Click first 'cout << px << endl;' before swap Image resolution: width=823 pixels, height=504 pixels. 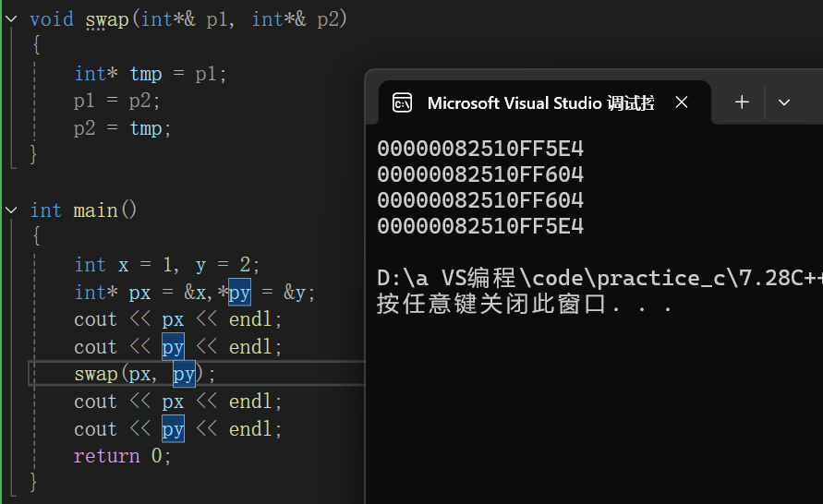[x=178, y=319]
